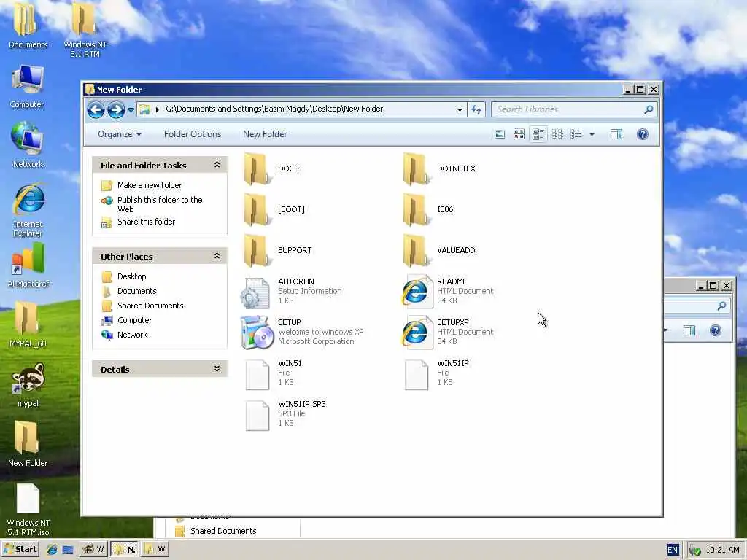747x560 pixels.
Task: Click Share this folder link
Action: click(x=146, y=222)
